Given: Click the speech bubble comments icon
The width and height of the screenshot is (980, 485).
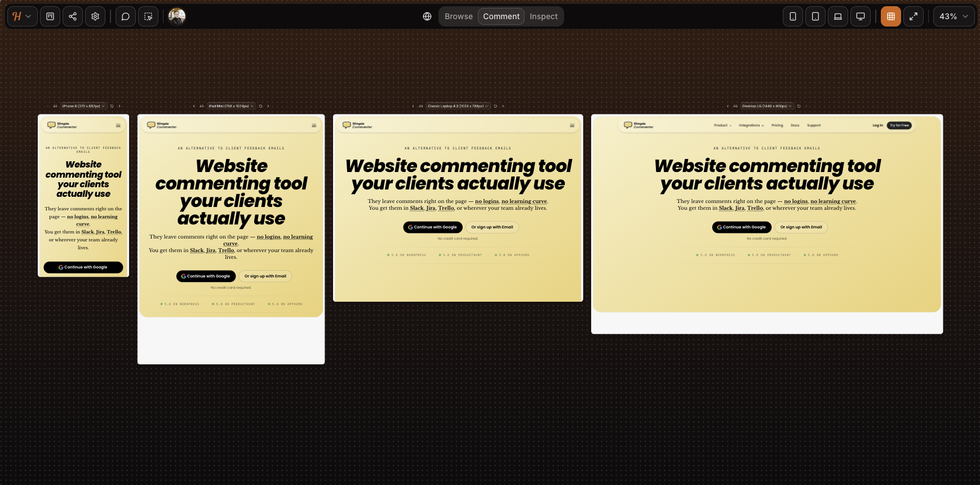Looking at the screenshot, I should tap(126, 16).
